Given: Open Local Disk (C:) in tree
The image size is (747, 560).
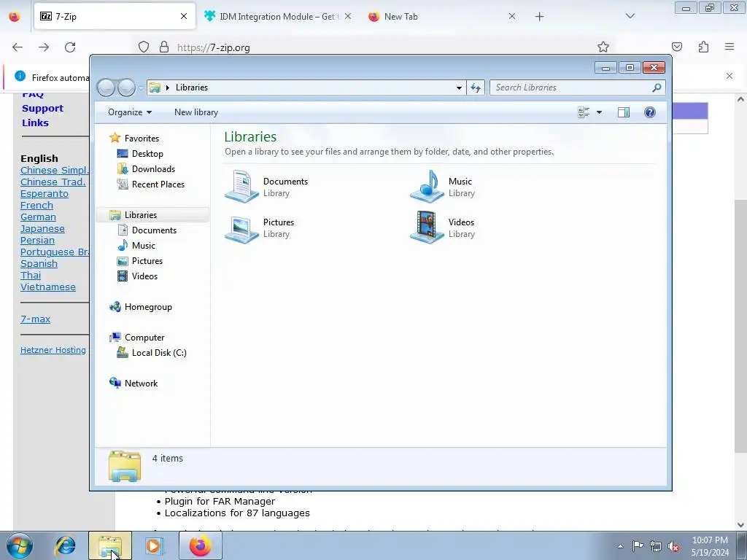Looking at the screenshot, I should pos(159,352).
